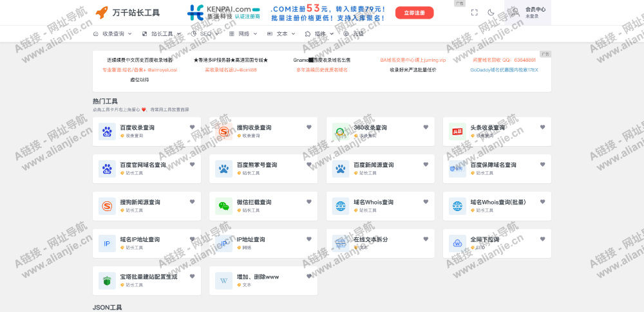The image size is (644, 312).
Task: Open the 微信拦截查询 WeChat icon
Action: point(224,206)
